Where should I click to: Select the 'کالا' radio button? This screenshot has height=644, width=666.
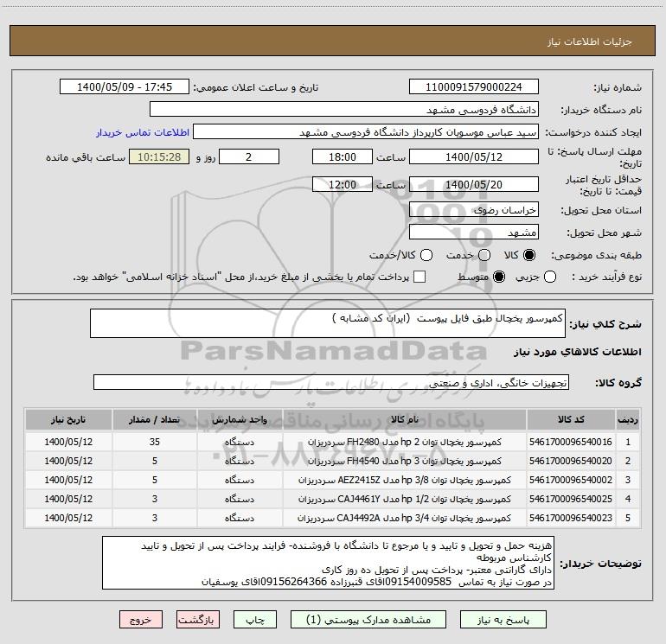click(x=529, y=255)
